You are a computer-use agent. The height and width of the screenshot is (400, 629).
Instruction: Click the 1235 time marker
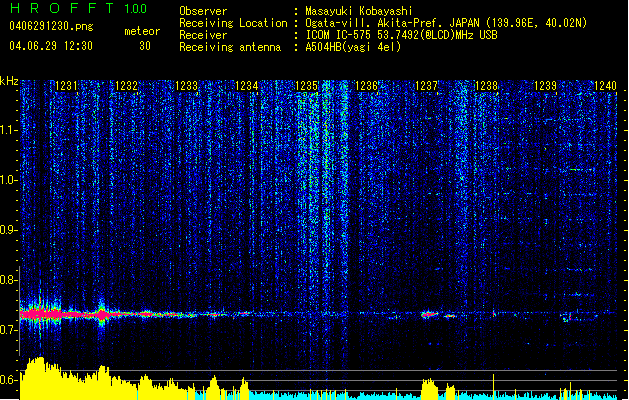click(306, 86)
